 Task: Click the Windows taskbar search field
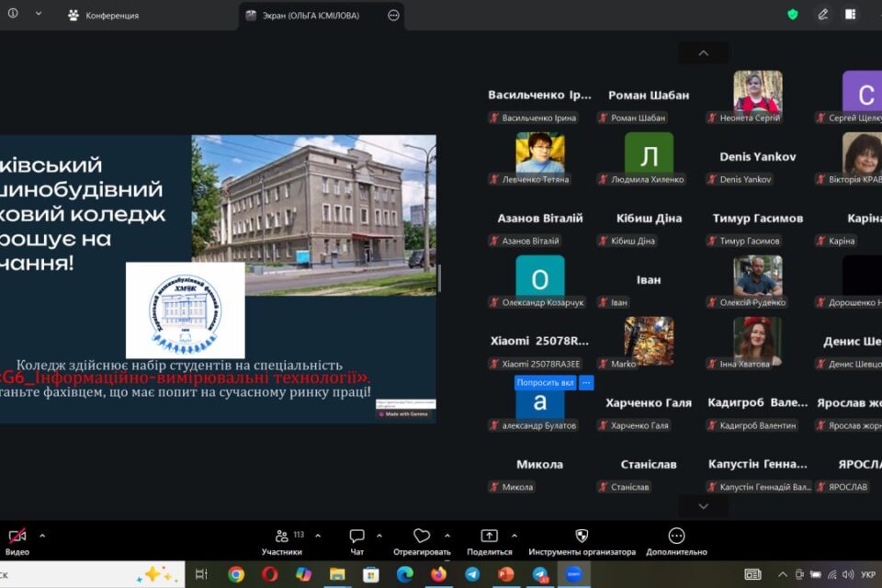(92, 574)
